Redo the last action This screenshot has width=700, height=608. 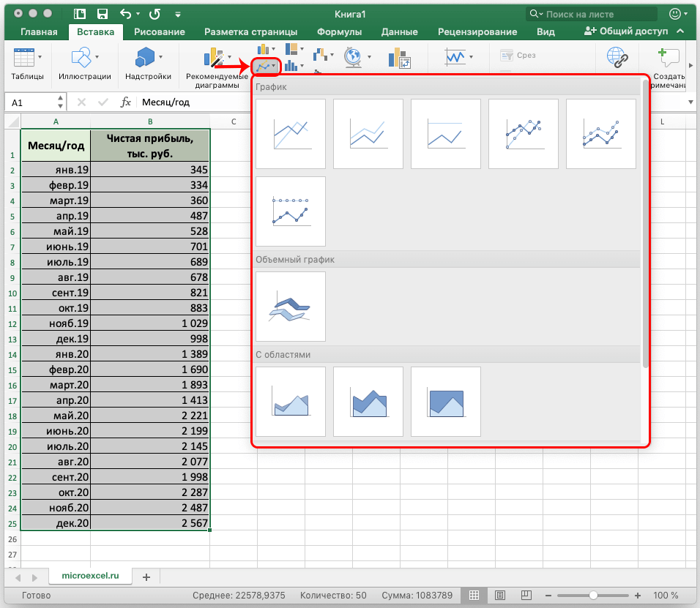155,15
